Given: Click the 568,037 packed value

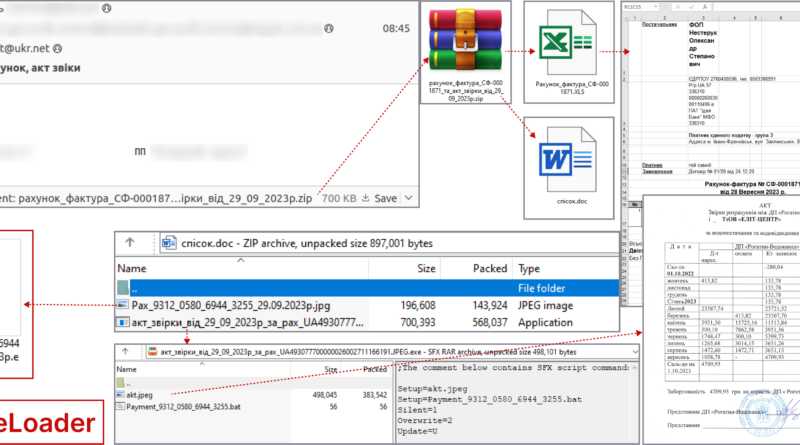Looking at the screenshot, I should 490,323.
